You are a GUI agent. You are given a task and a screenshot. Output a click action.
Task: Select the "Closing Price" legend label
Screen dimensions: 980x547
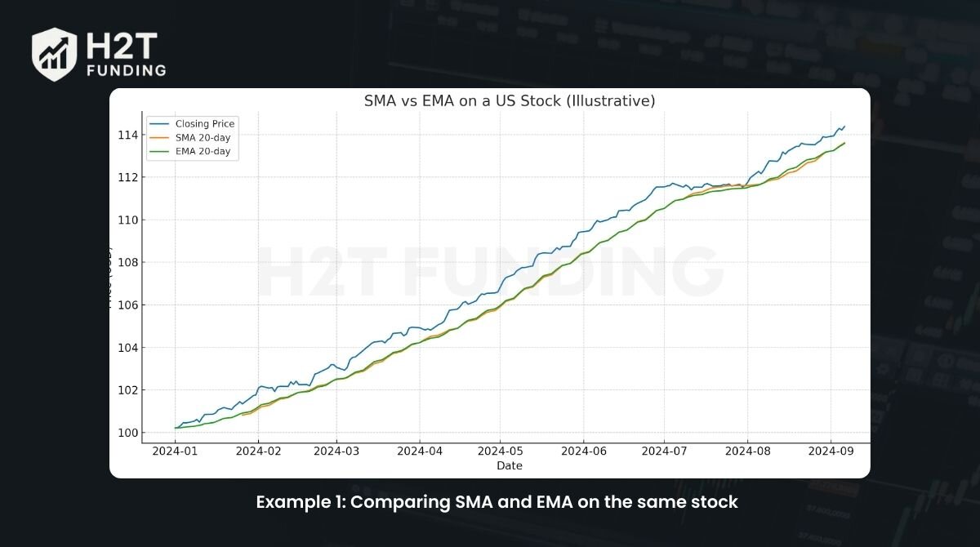(204, 124)
